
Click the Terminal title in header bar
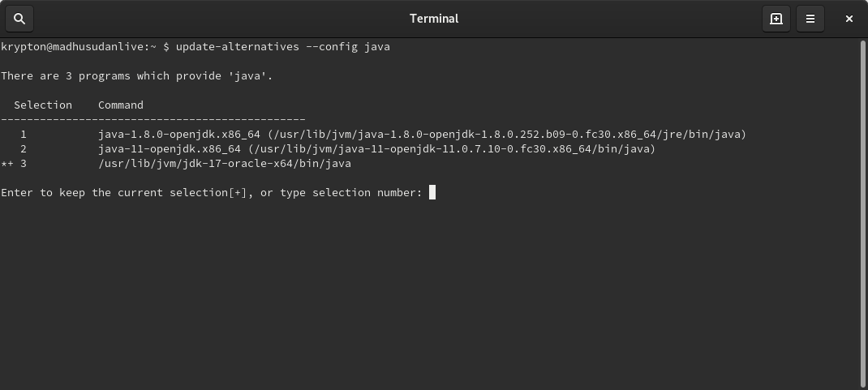[x=434, y=19]
